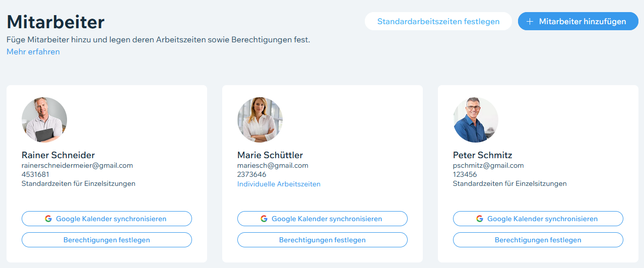The height and width of the screenshot is (268, 644).
Task: Click Peter Schmitz's email address
Action: click(x=488, y=165)
